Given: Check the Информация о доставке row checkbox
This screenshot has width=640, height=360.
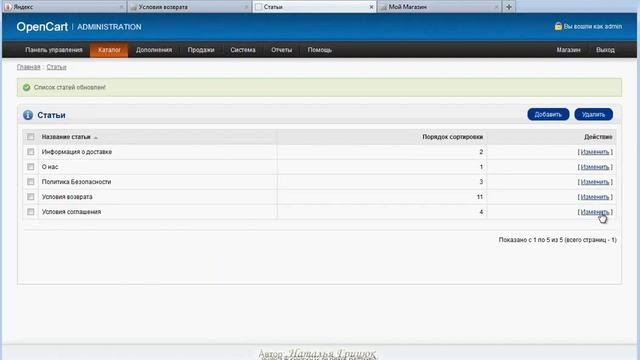Looking at the screenshot, I should (x=31, y=152).
